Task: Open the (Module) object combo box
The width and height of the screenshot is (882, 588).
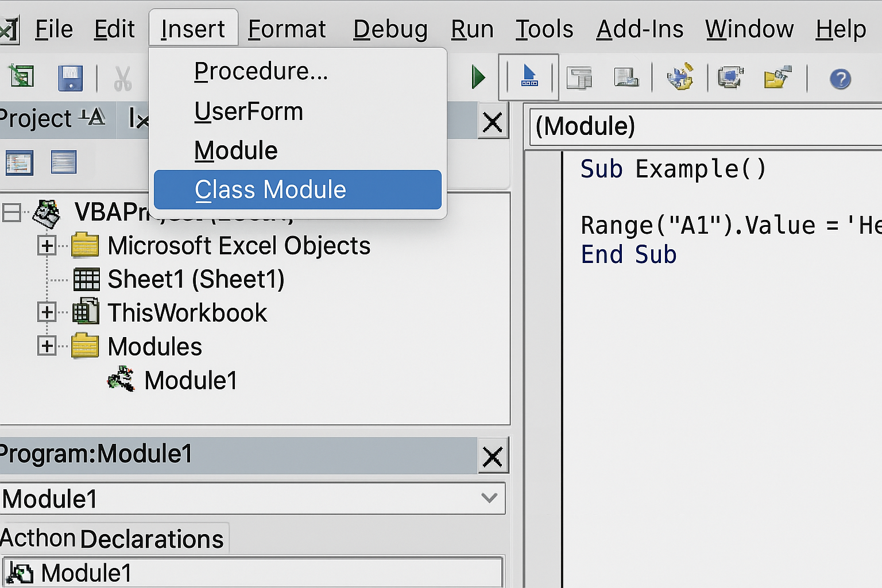Action: coord(705,126)
